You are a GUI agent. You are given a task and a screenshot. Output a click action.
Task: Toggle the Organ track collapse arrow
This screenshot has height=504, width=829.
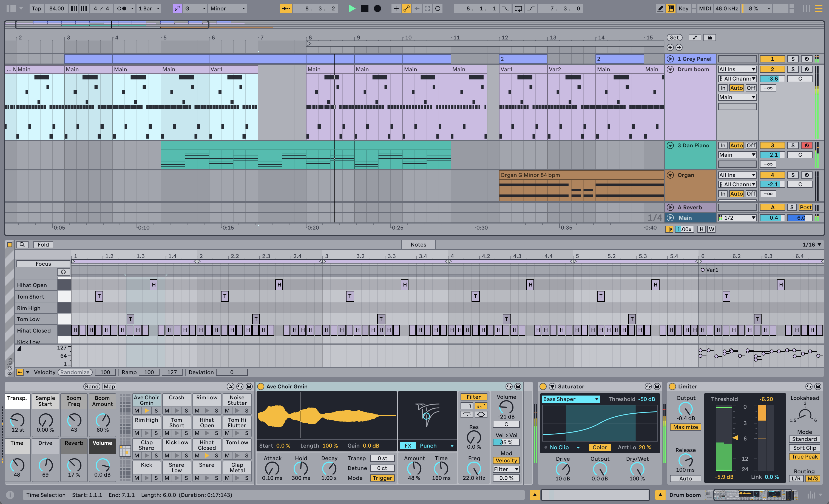click(x=670, y=175)
